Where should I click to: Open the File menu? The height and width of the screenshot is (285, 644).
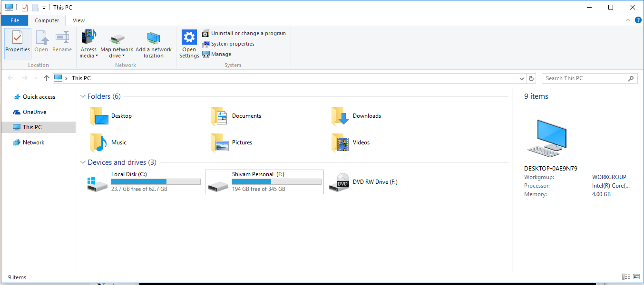coord(14,20)
